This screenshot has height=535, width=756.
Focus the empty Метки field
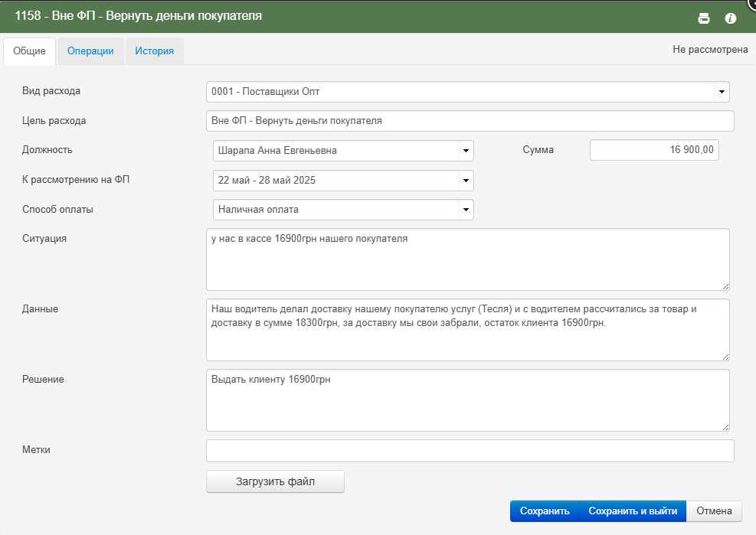[x=470, y=451]
